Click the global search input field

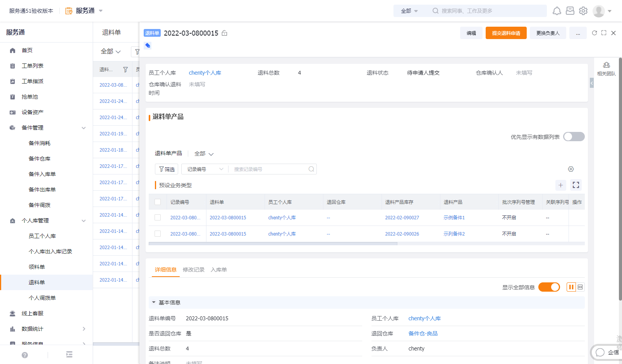[489, 11]
